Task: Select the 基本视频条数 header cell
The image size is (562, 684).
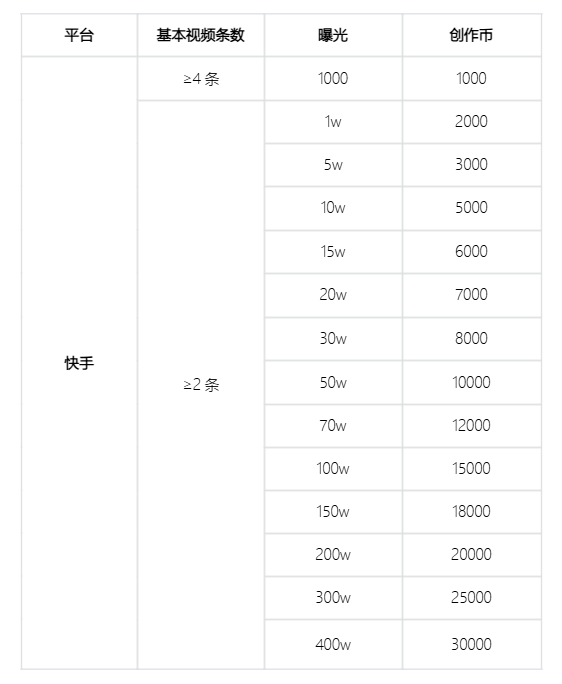Action: (x=201, y=35)
